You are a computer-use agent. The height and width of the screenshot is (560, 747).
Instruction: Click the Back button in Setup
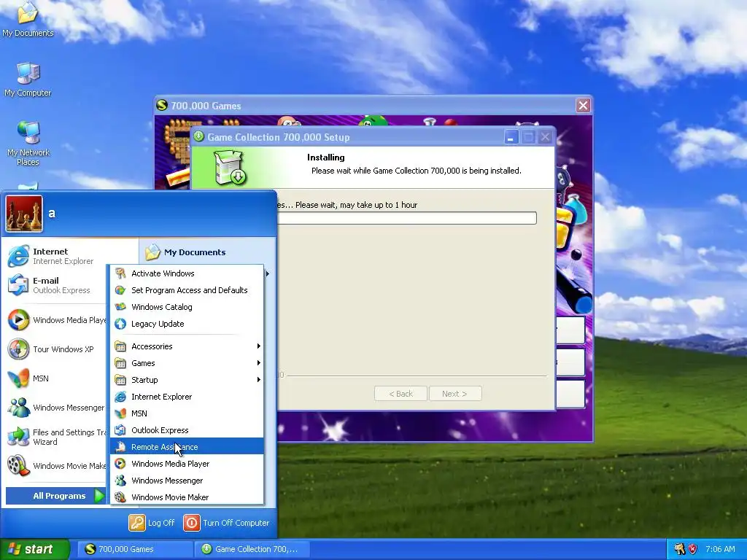(400, 394)
